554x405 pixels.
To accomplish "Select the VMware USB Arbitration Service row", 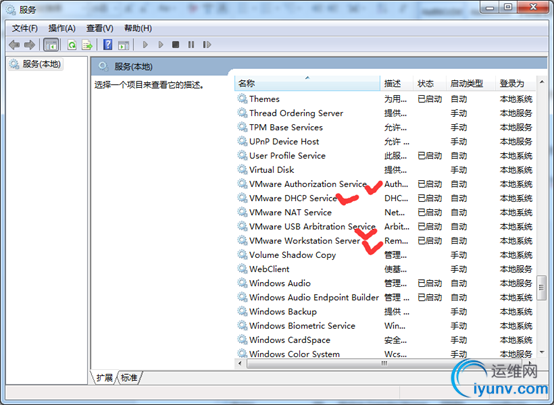I will click(x=385, y=227).
